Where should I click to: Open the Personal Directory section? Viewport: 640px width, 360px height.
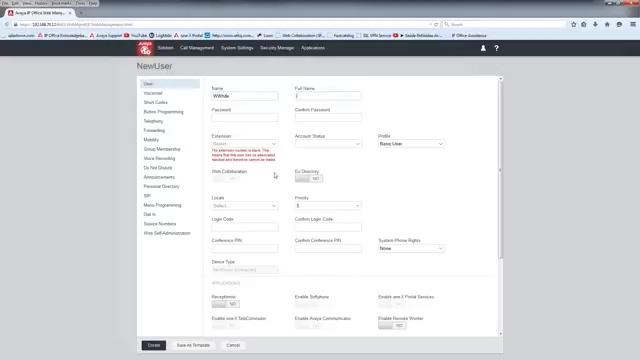click(x=161, y=187)
